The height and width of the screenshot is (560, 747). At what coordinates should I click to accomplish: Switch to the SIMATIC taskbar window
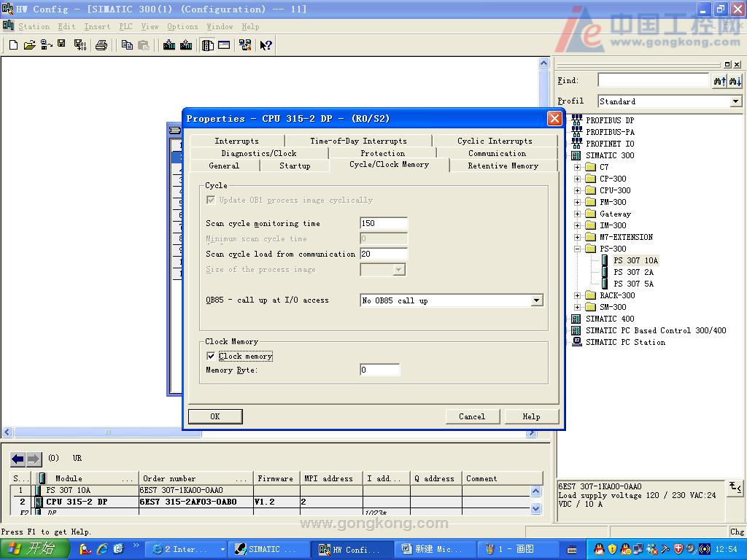268,549
